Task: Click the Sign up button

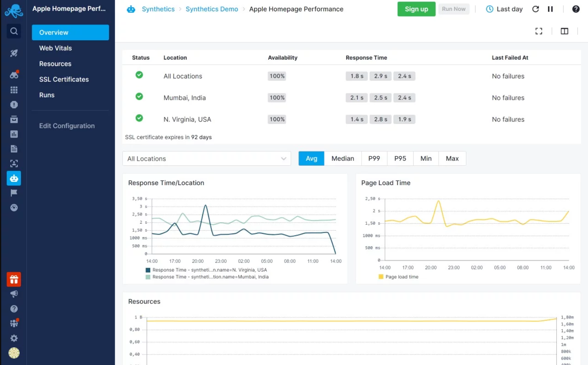Action: point(416,9)
